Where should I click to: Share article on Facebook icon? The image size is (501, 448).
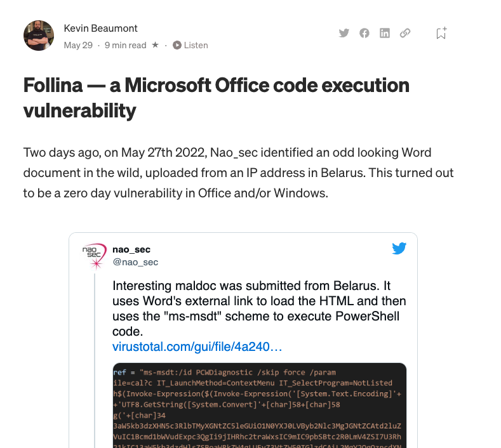click(364, 33)
